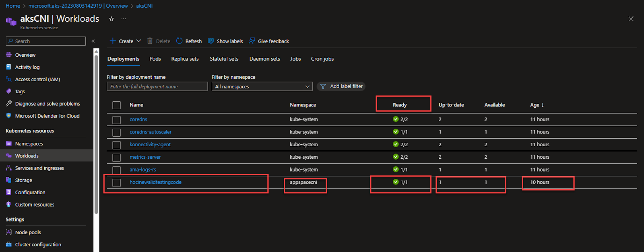Click the appspacecni namespace cell
Viewport: 644px width, 252px height.
click(303, 182)
